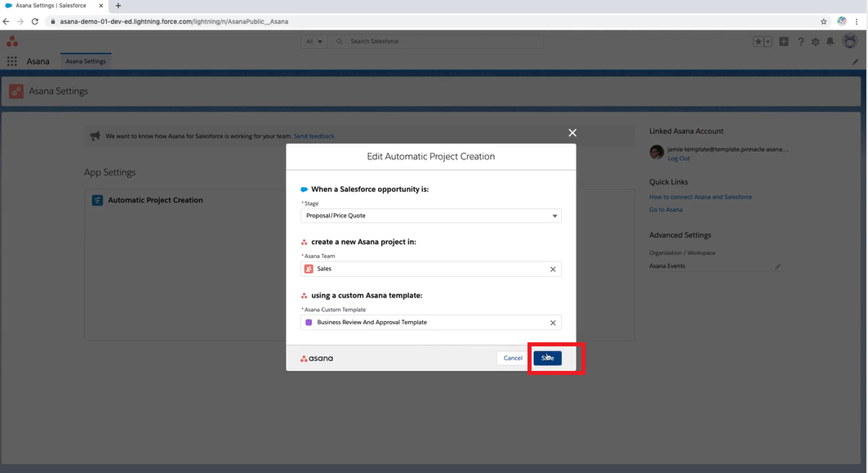Click the megaphone feedback icon
Image resolution: width=868 pixels, height=473 pixels.
tap(96, 136)
